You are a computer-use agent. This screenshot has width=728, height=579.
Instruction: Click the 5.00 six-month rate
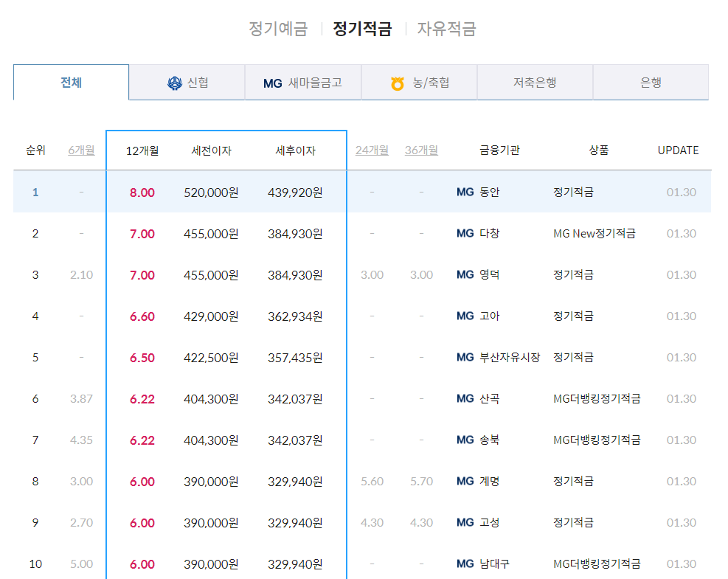coord(81,564)
